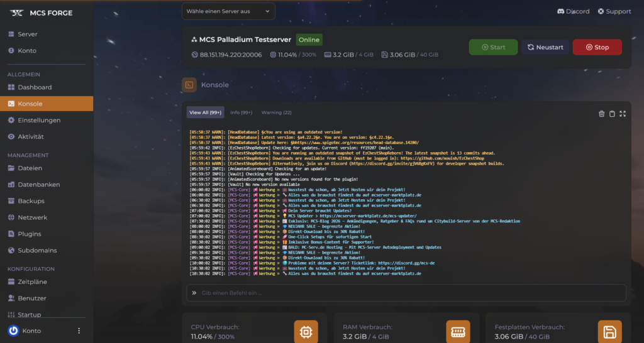Open the Discord link in the header
The image size is (644, 343).
(573, 11)
